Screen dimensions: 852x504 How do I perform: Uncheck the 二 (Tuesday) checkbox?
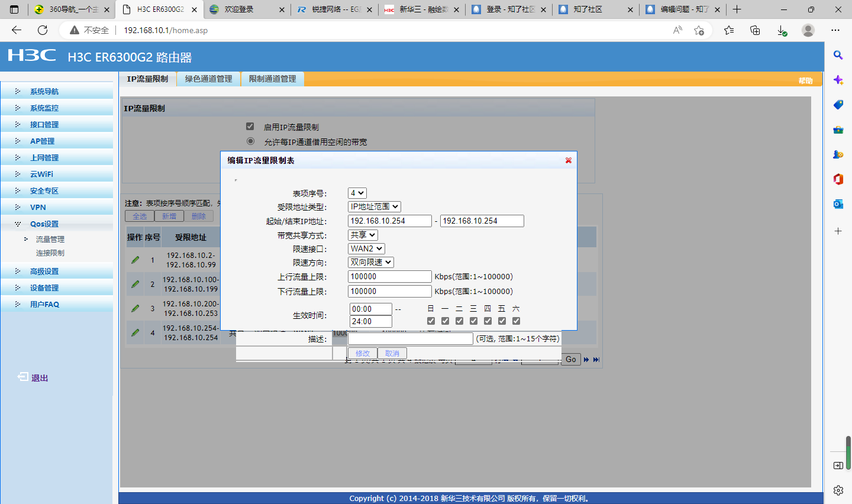pyautogui.click(x=459, y=321)
